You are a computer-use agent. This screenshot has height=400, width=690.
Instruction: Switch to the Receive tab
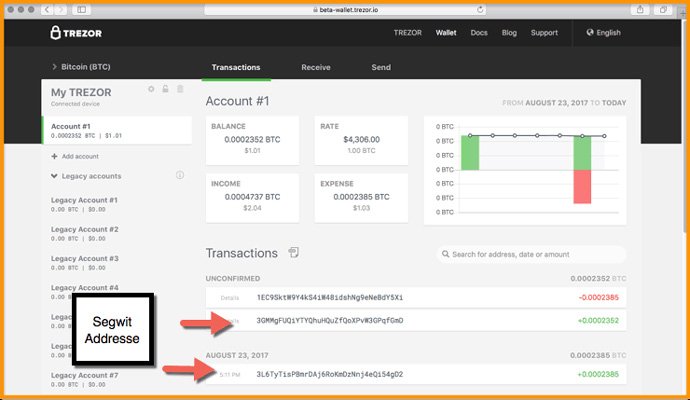coord(316,67)
